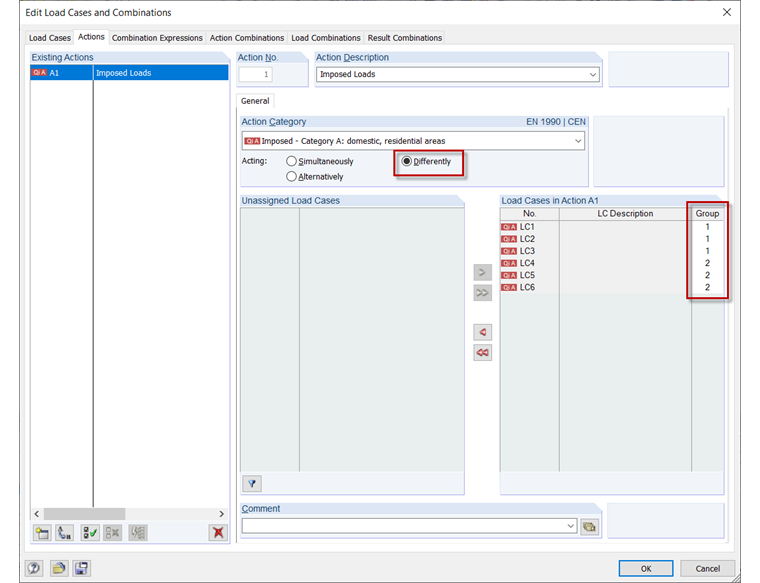
Task: Select action A1 Imposed Loads row
Action: coord(129,73)
